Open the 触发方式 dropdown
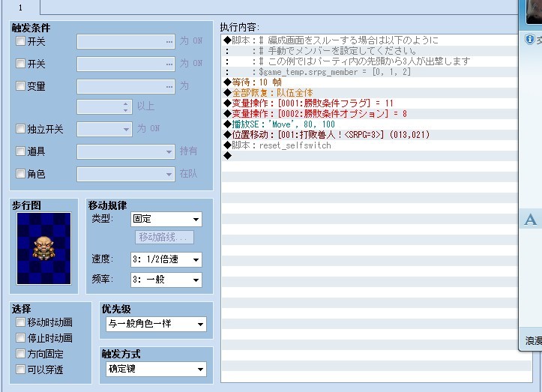The image size is (542, 392). pyautogui.click(x=156, y=370)
